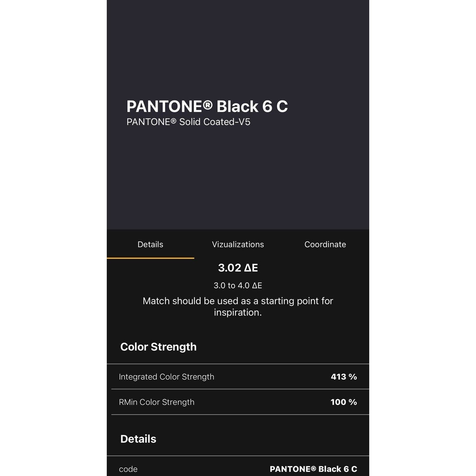The height and width of the screenshot is (476, 476).
Task: Select the Coordinate tab
Action: pyautogui.click(x=325, y=244)
